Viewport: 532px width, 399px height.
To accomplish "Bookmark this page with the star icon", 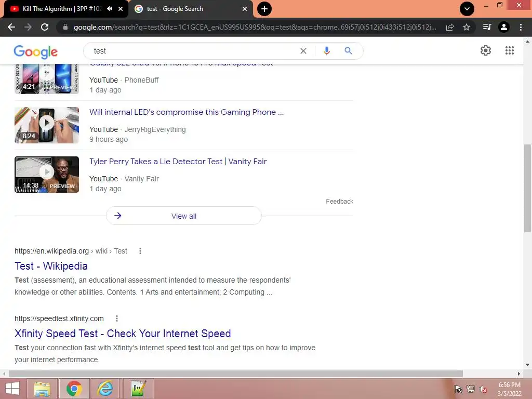I will [467, 27].
